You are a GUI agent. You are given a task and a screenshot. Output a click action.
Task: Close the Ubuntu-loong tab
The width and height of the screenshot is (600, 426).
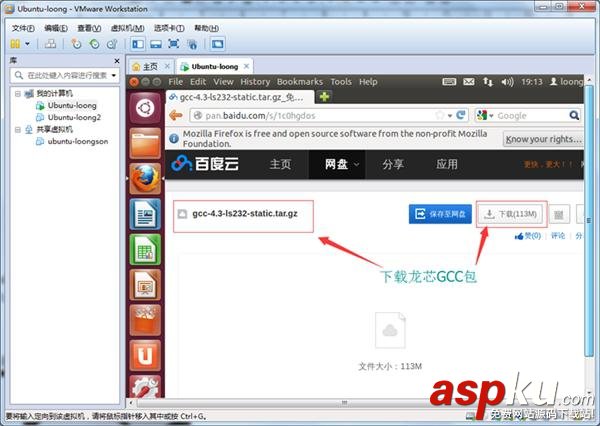(247, 66)
